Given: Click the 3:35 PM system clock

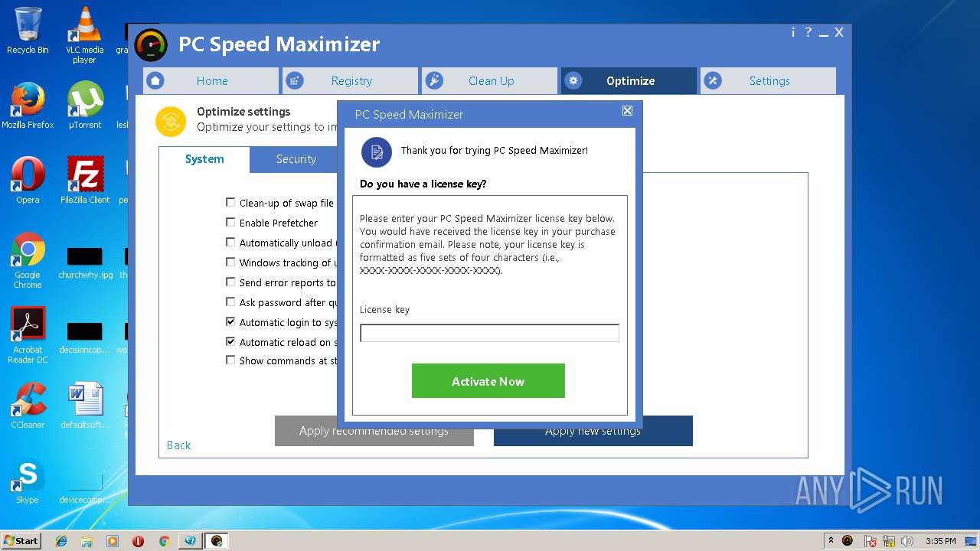Looking at the screenshot, I should [x=940, y=541].
